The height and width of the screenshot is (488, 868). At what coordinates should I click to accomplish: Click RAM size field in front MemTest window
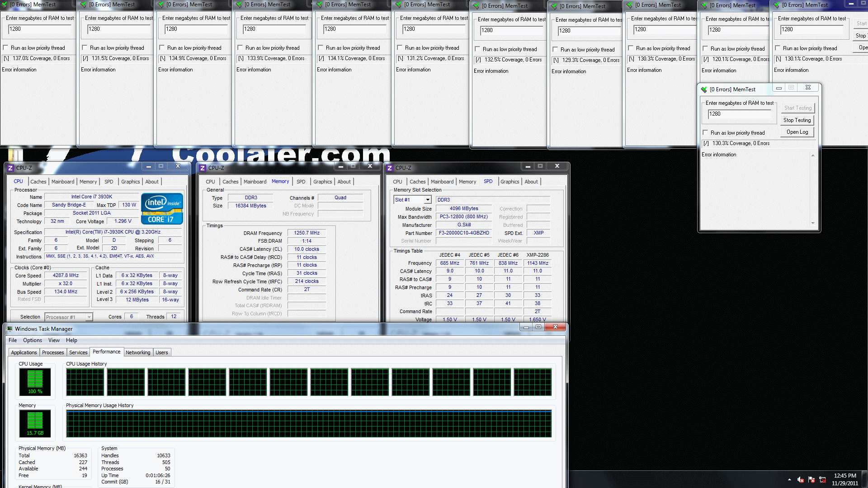(x=739, y=114)
